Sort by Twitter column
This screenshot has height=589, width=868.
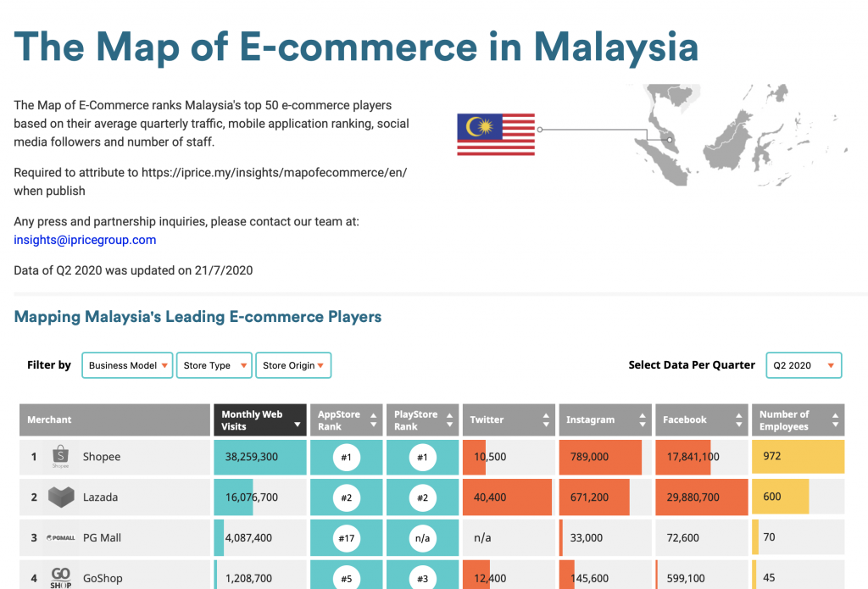[509, 420]
